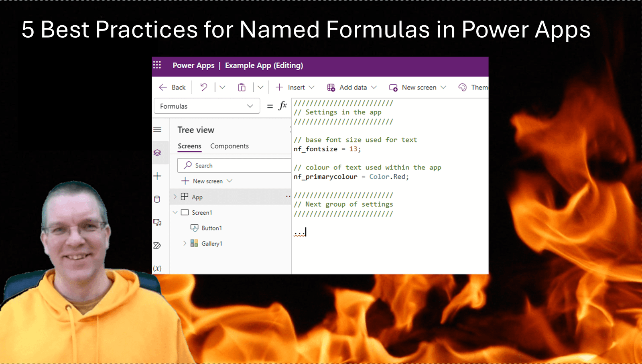Click the Power Apps header label
This screenshot has width=642, height=364.
(193, 65)
